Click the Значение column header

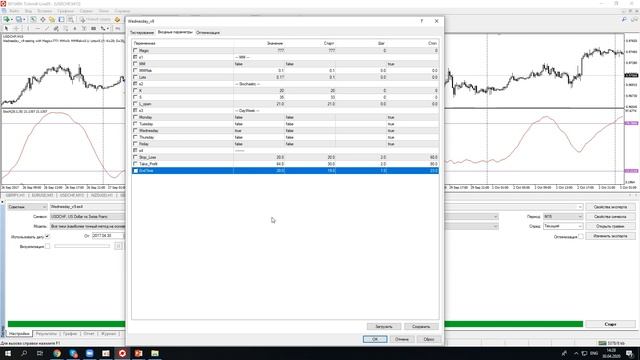(x=275, y=43)
